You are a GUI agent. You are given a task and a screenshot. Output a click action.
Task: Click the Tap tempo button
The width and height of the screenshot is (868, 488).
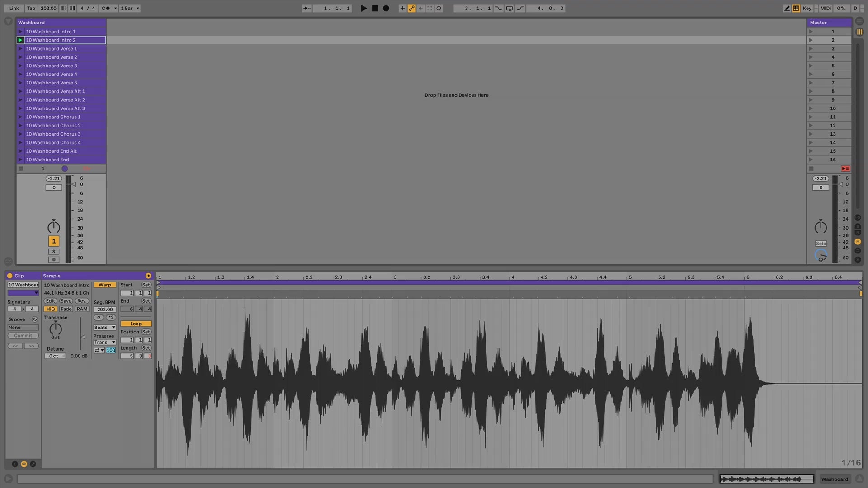point(31,8)
